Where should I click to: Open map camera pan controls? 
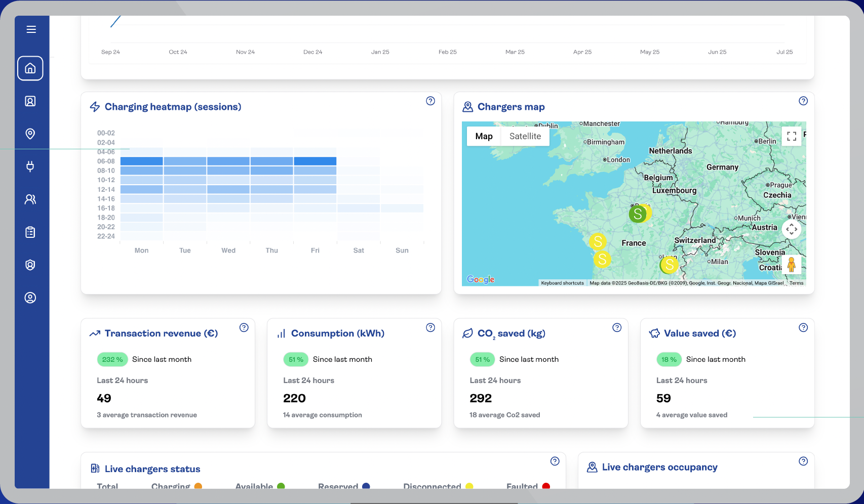pos(792,229)
